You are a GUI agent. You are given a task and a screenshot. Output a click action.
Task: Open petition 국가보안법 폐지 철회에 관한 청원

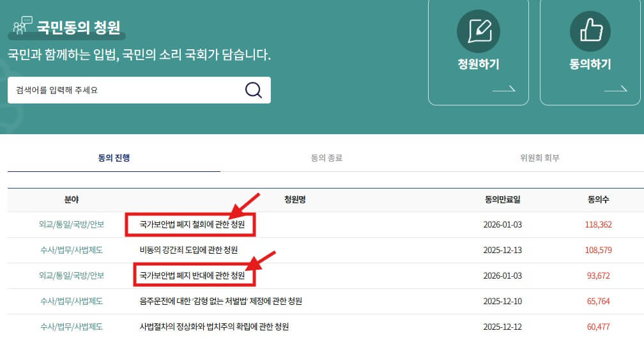point(192,224)
